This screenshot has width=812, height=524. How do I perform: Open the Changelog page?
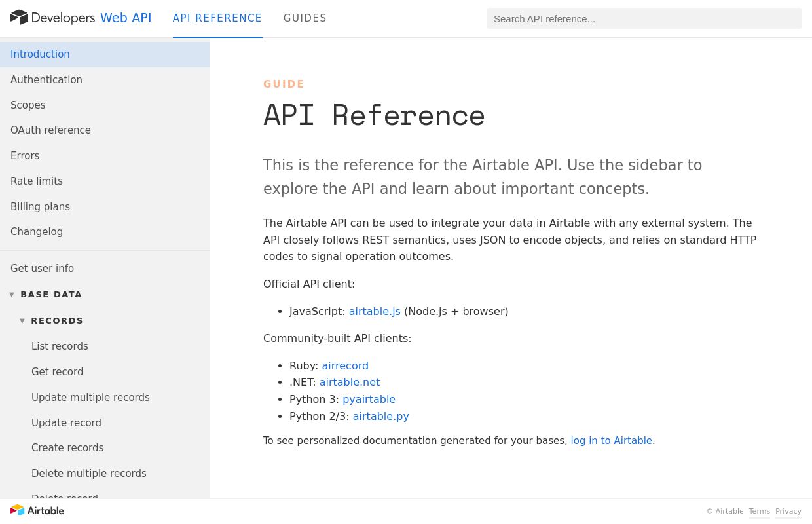click(x=105, y=232)
